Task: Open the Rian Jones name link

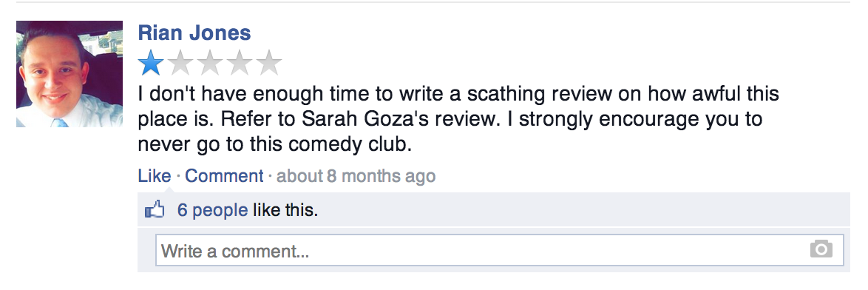Action: coord(194,33)
